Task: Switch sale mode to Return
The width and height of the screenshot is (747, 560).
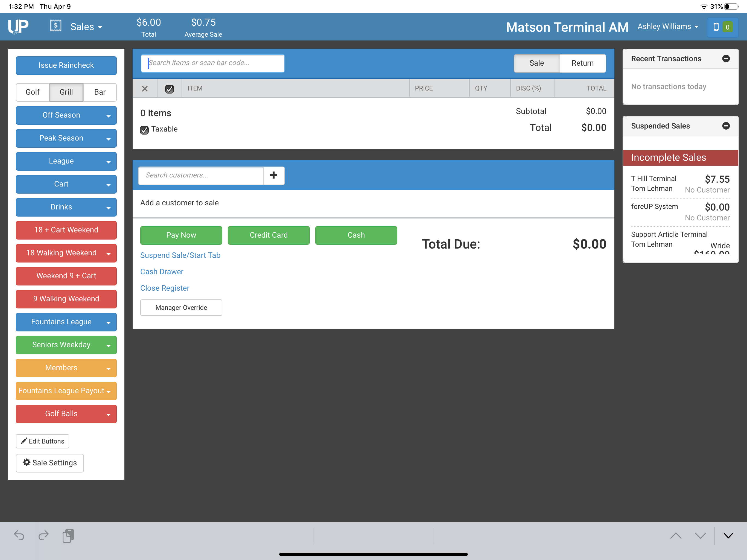Action: tap(582, 63)
